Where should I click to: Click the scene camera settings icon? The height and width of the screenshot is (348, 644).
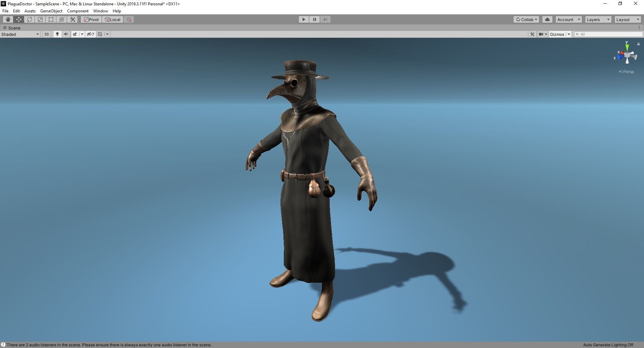(541, 34)
